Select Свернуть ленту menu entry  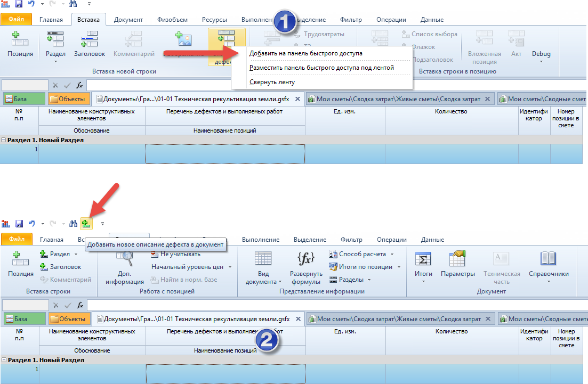click(321, 82)
